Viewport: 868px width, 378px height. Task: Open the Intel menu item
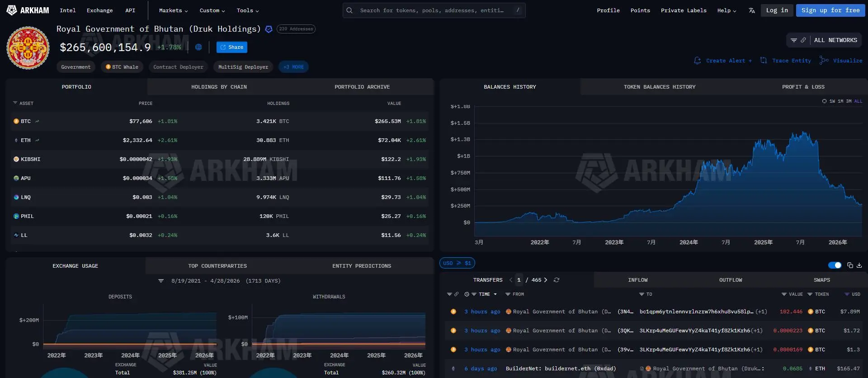click(x=68, y=10)
